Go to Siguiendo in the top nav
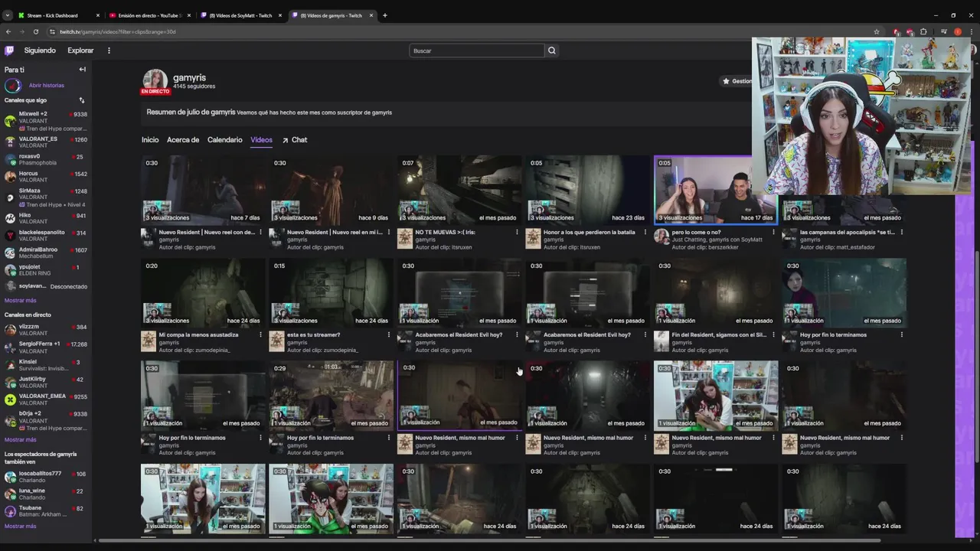This screenshot has height=551, width=980. coord(40,51)
